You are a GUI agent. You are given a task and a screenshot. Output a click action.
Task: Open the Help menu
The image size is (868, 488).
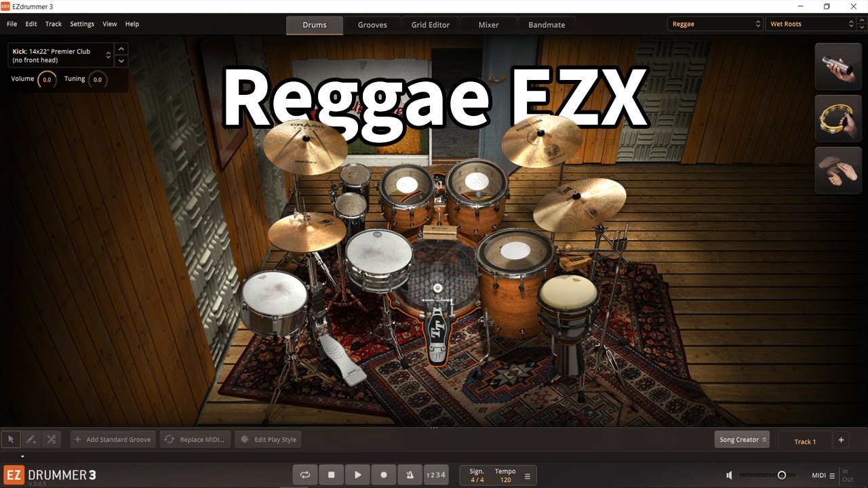(132, 24)
